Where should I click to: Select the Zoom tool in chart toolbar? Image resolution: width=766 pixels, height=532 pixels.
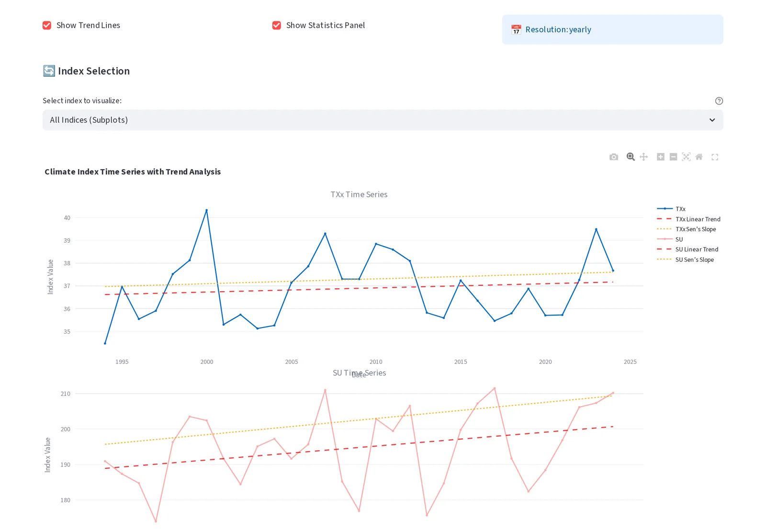pyautogui.click(x=631, y=157)
